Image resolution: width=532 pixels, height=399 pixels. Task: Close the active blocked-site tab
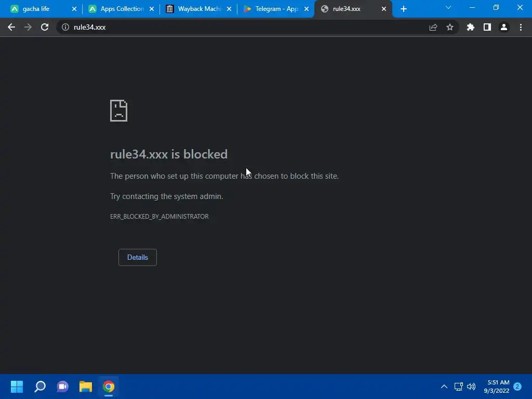pos(384,9)
